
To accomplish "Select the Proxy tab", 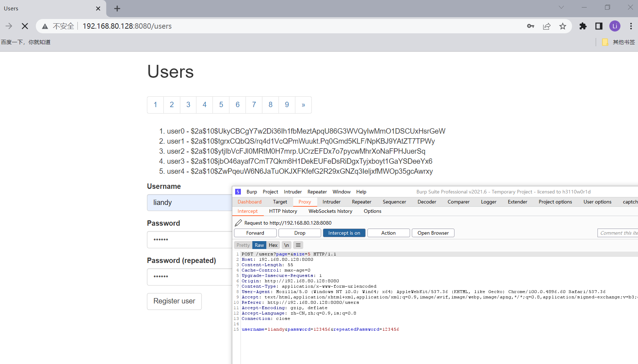I will point(305,202).
